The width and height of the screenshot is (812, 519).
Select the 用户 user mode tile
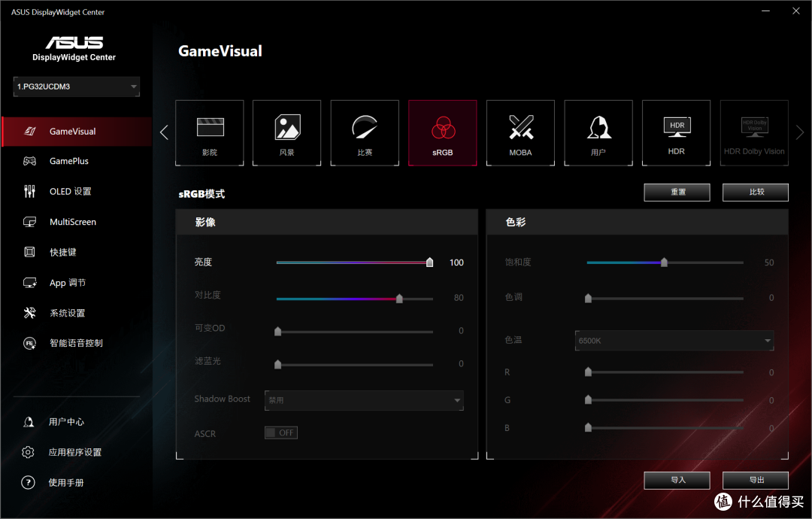pyautogui.click(x=598, y=132)
